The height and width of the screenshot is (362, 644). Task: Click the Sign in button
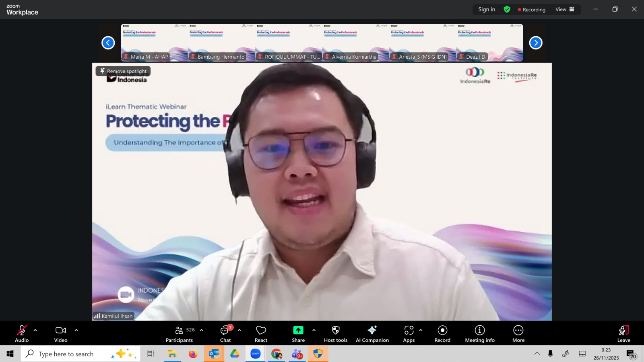point(487,9)
